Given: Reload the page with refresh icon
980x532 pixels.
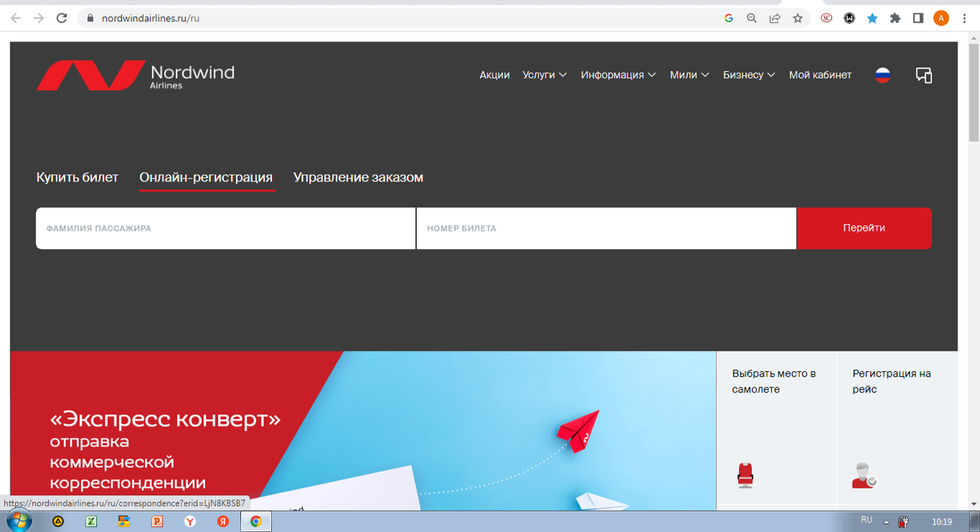Looking at the screenshot, I should 62,18.
